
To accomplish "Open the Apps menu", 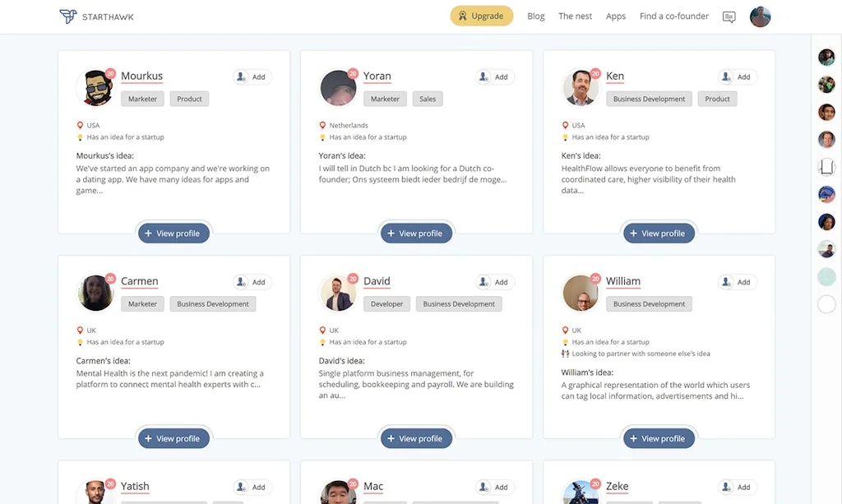I will (x=616, y=16).
